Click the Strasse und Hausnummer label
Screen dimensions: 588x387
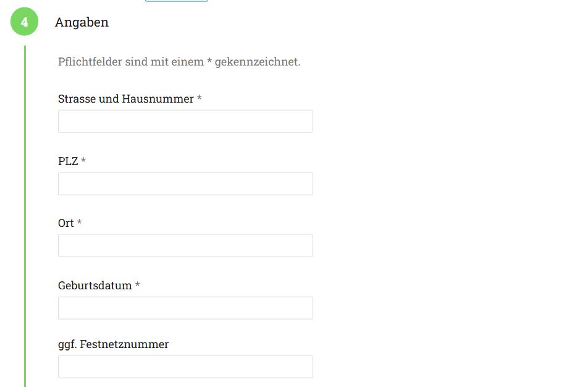(125, 99)
